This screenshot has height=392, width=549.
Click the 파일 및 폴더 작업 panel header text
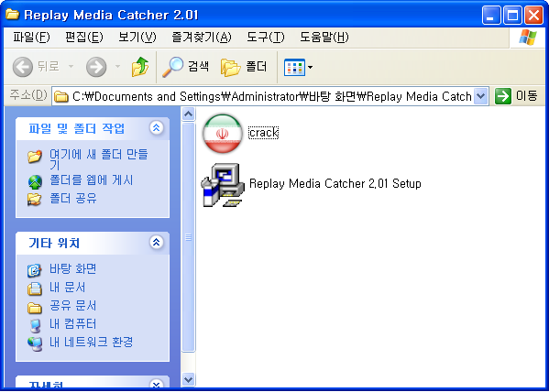[x=76, y=128]
